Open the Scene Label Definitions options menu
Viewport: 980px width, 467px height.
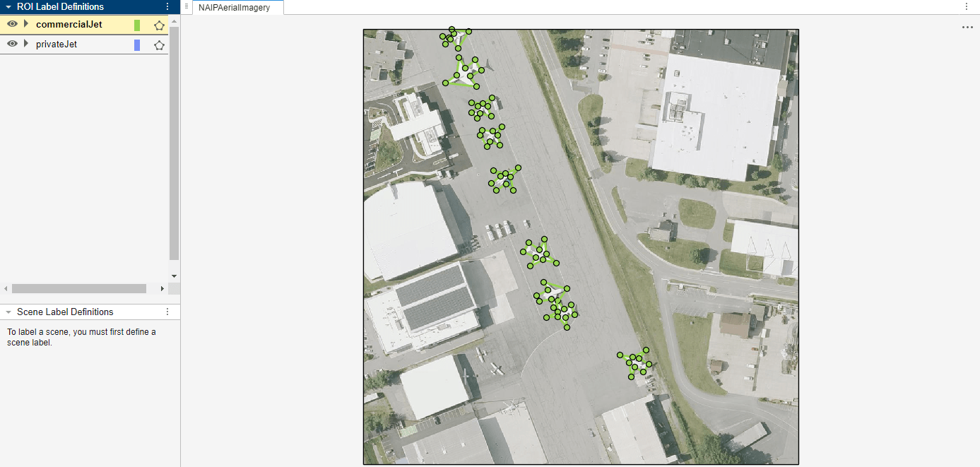pos(167,312)
